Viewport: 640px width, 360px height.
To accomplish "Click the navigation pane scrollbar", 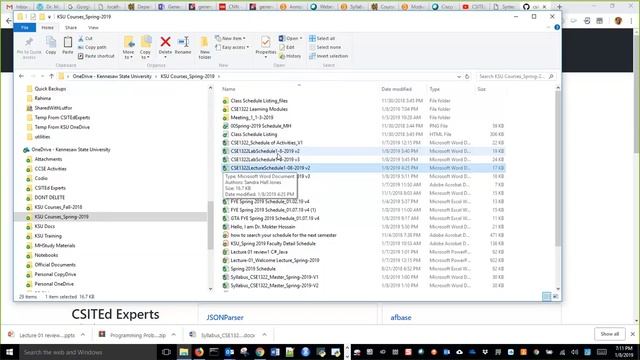I will point(211,225).
